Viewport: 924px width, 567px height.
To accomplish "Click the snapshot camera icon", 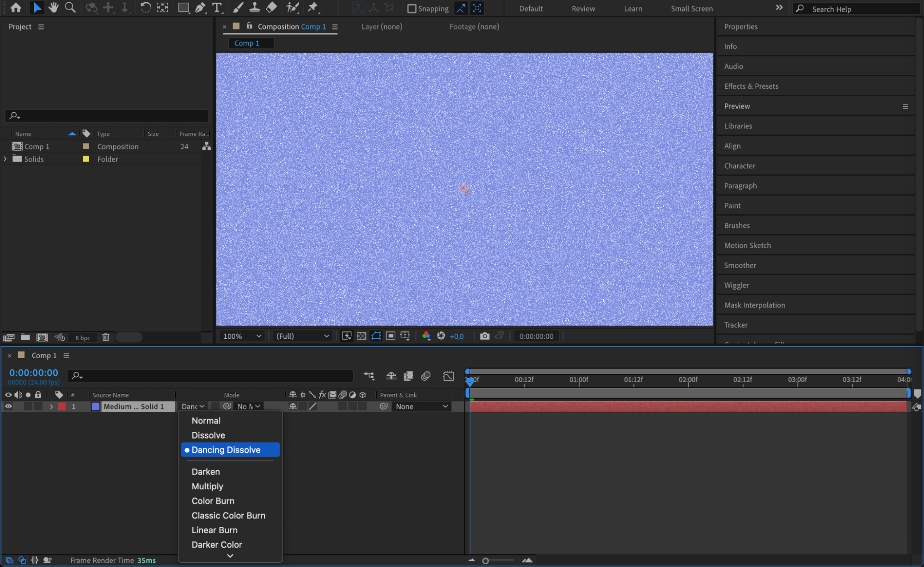I will coord(484,336).
